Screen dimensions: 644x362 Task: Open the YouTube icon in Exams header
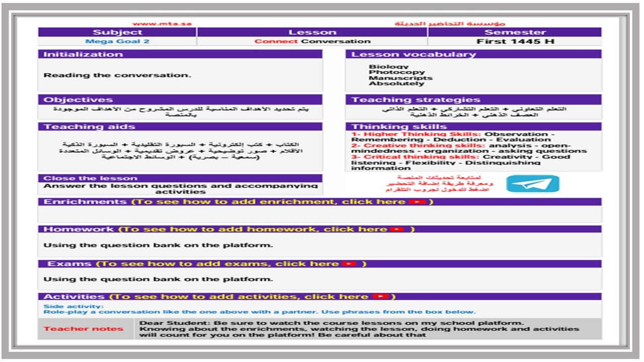pyautogui.click(x=349, y=264)
